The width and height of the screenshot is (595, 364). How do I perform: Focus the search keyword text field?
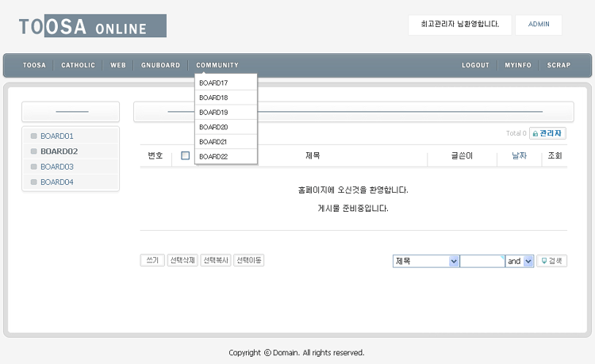tap(482, 261)
